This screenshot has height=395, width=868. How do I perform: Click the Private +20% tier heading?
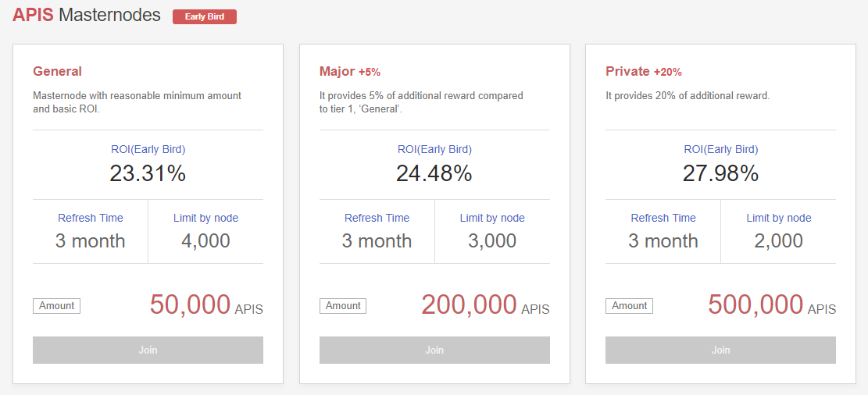[643, 71]
